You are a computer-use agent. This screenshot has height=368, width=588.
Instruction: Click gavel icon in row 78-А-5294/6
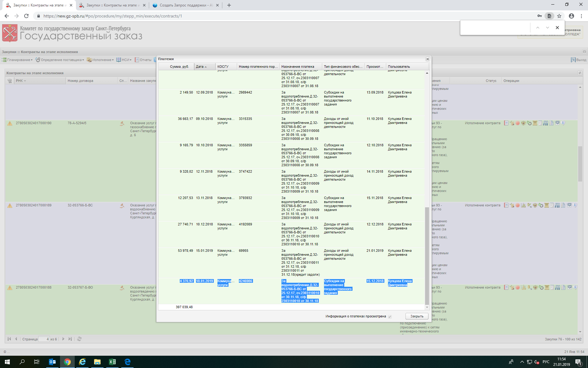(122, 124)
